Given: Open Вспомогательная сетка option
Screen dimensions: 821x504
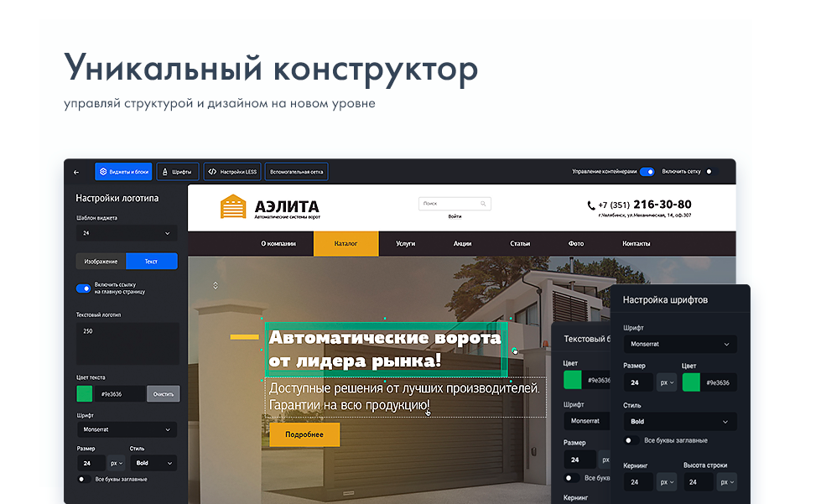Looking at the screenshot, I should click(x=296, y=172).
